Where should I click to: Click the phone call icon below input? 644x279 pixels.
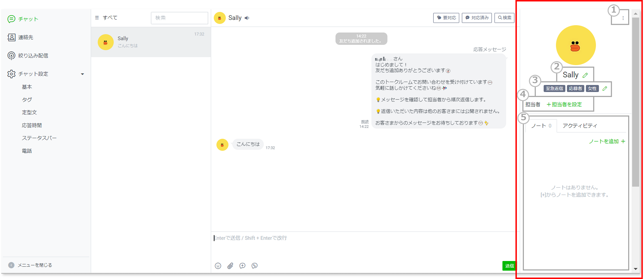[255, 266]
